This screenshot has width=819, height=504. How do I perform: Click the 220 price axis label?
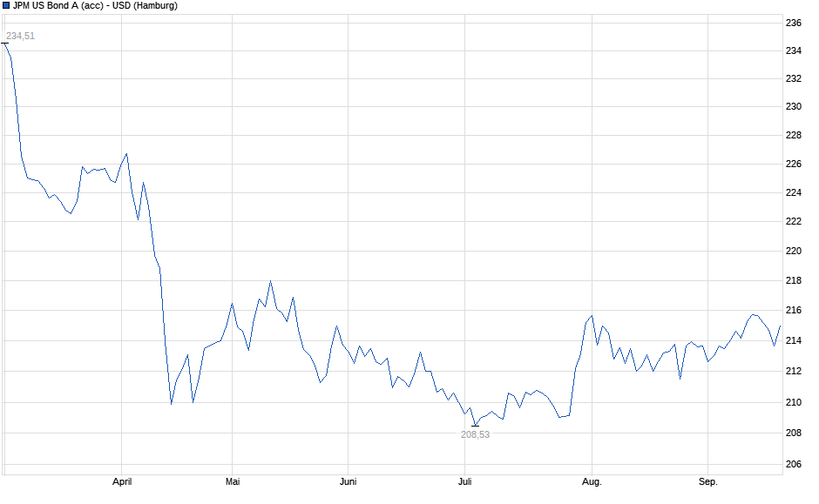tap(794, 251)
